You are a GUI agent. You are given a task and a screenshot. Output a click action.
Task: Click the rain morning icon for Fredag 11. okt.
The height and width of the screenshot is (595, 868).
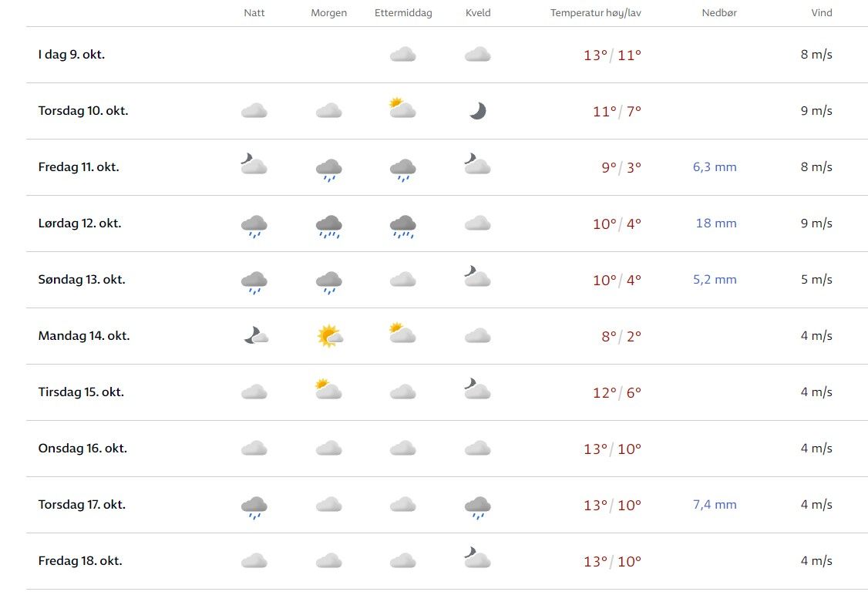point(329,169)
